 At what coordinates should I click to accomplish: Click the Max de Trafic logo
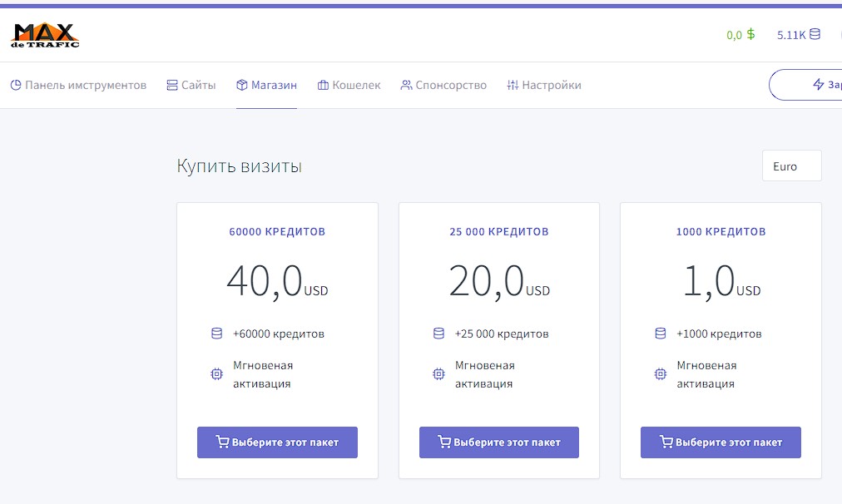point(45,35)
